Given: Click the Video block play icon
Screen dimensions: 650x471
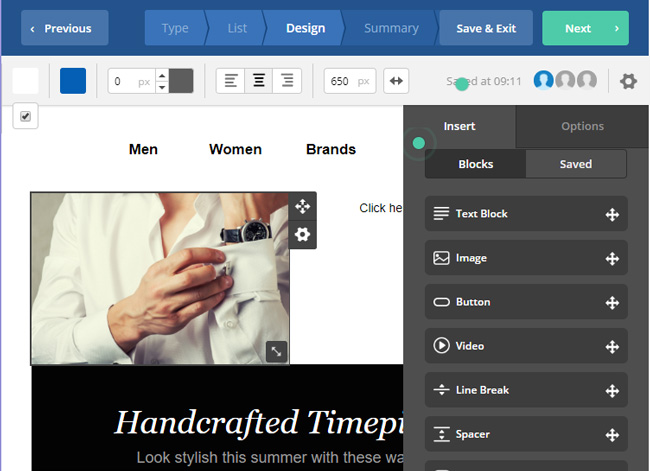Looking at the screenshot, I should (x=441, y=345).
